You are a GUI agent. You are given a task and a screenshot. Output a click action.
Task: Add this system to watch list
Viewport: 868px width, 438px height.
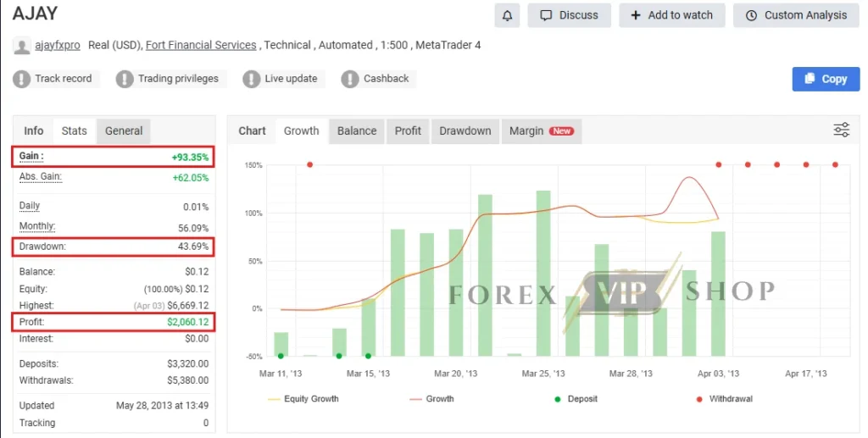672,15
